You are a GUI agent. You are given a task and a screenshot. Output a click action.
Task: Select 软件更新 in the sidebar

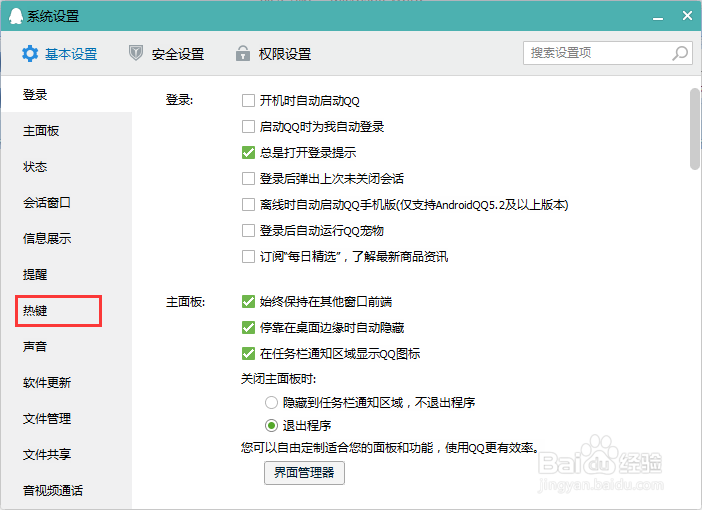(67, 382)
